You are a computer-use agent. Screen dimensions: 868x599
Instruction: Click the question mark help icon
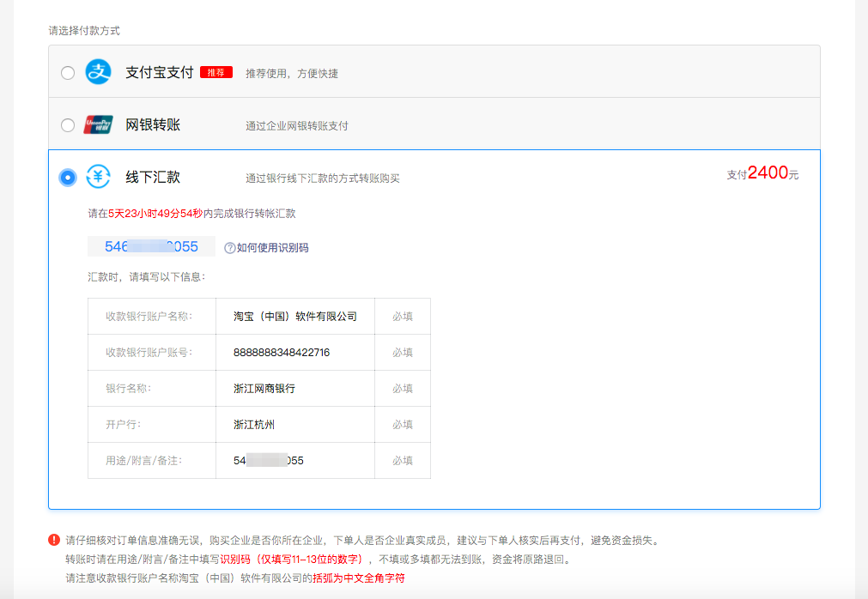(x=230, y=248)
